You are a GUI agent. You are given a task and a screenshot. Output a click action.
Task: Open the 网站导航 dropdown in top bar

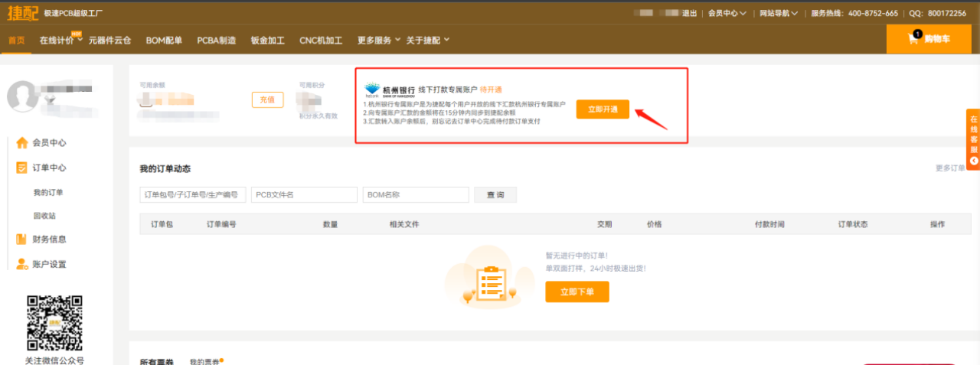[778, 13]
